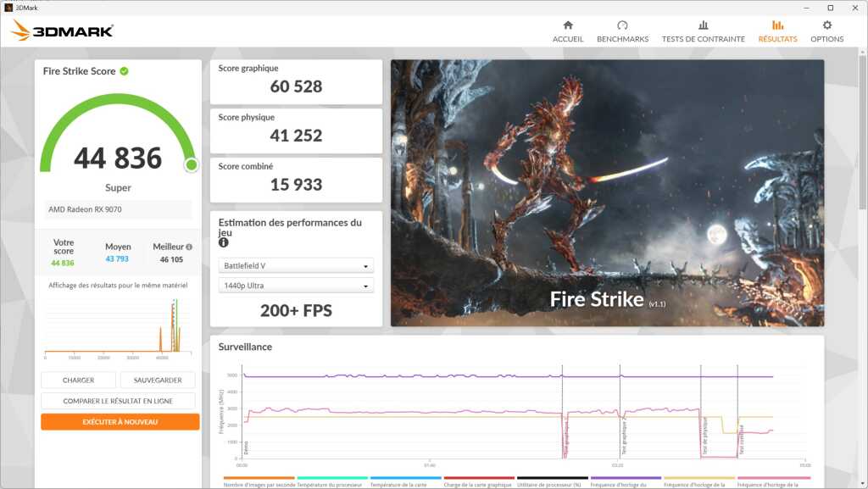Click the gear icon above OPTIONS

pyautogui.click(x=826, y=25)
